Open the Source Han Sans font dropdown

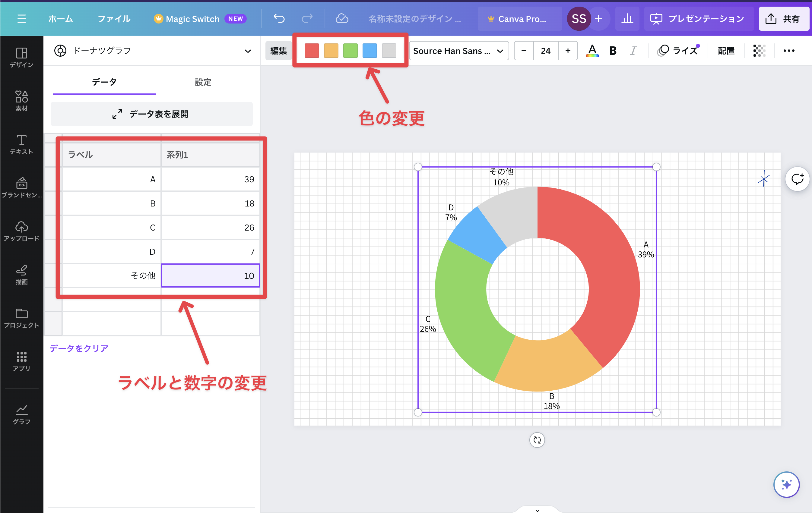coord(458,51)
